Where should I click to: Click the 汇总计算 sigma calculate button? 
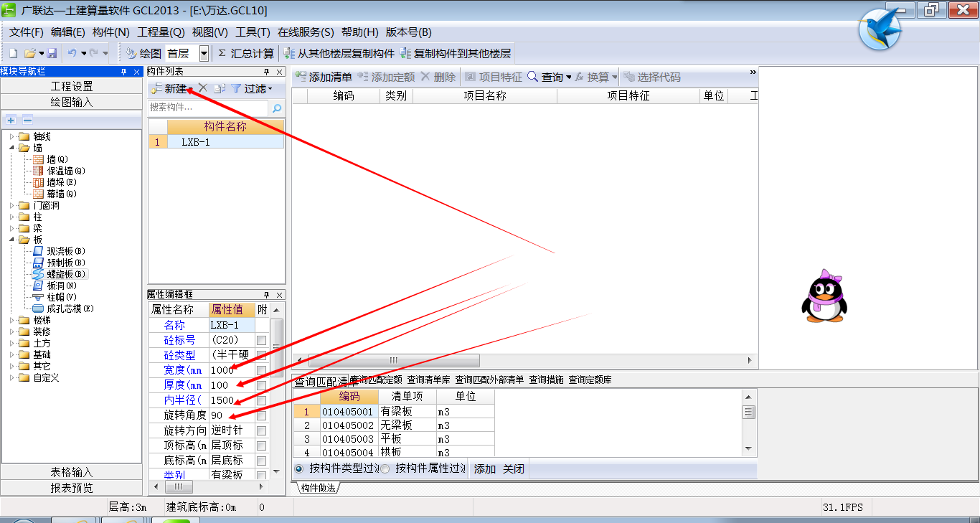point(245,53)
